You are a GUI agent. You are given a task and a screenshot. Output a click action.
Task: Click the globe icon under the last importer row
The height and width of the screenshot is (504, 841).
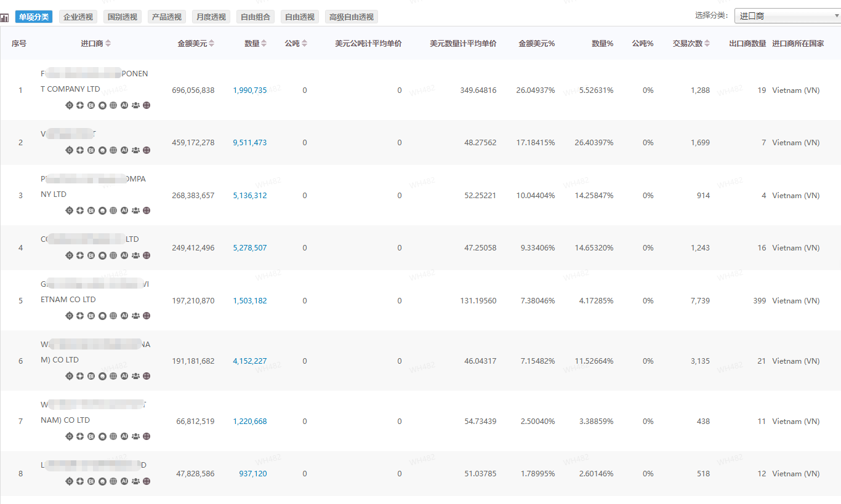(x=113, y=481)
